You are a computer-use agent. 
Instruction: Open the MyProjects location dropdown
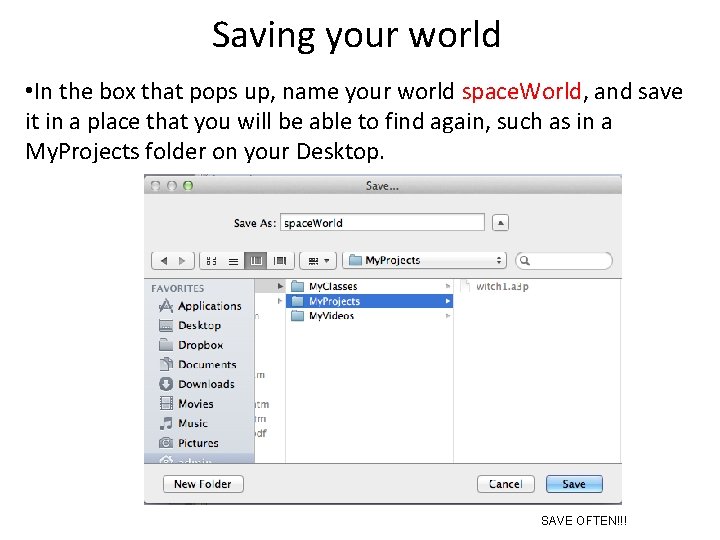pyautogui.click(x=425, y=260)
